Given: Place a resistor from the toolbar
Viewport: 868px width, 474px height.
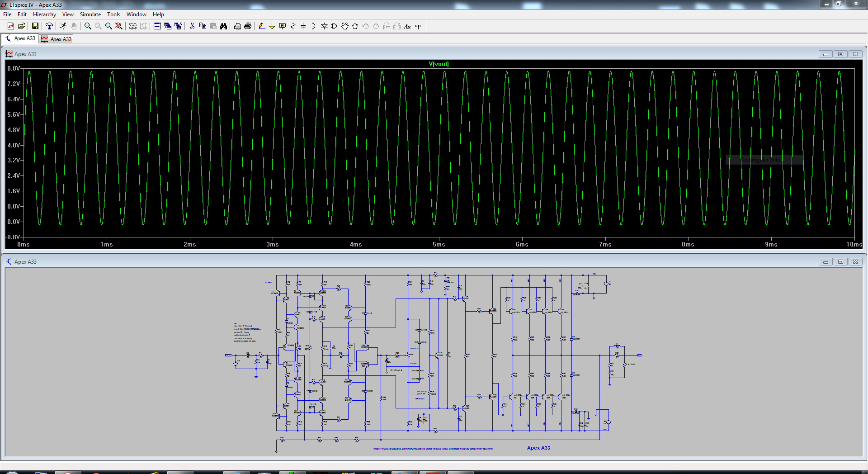Looking at the screenshot, I should tap(293, 26).
